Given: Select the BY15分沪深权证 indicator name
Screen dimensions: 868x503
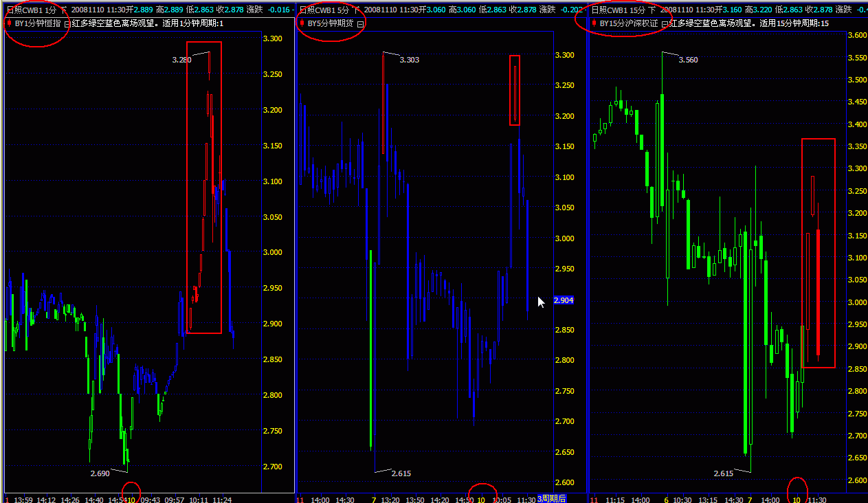Looking at the screenshot, I should coord(629,23).
